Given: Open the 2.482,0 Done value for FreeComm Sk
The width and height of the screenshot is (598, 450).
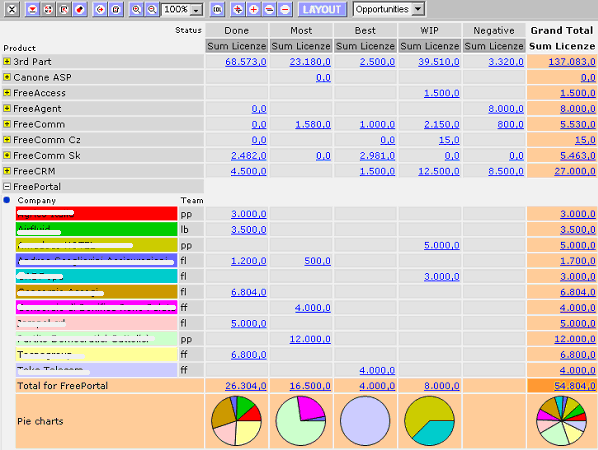Looking at the screenshot, I should (249, 156).
